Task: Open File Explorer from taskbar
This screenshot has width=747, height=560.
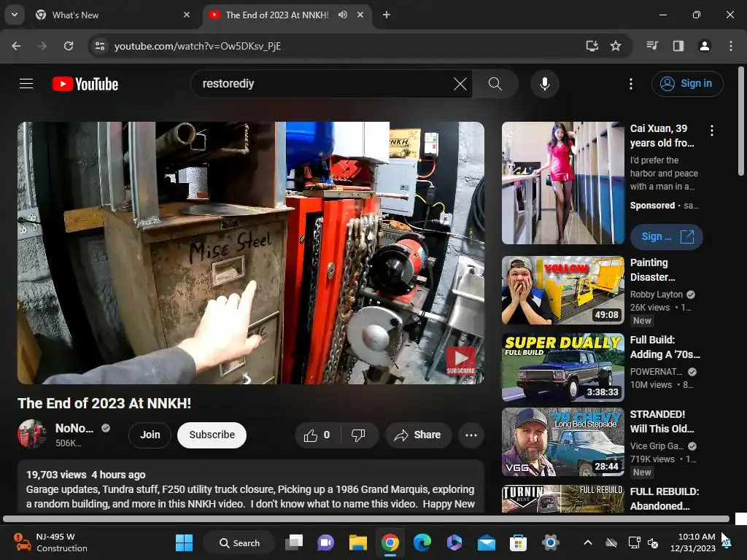Action: [x=357, y=542]
